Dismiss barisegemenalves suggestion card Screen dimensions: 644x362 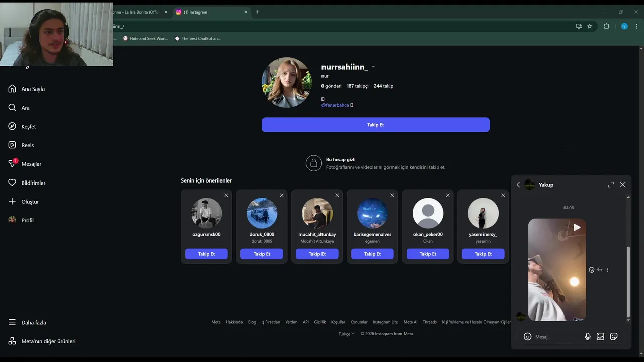pos(392,195)
